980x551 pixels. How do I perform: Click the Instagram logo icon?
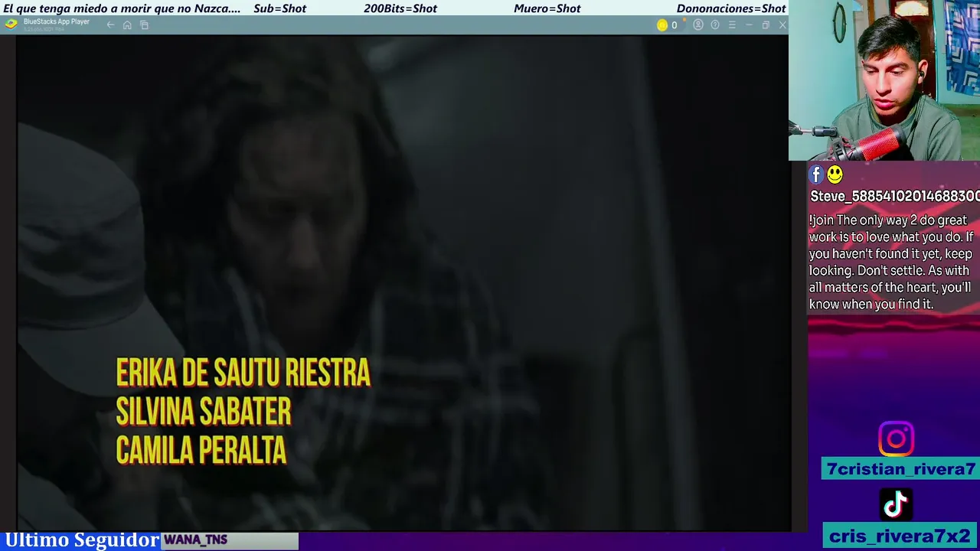coord(896,439)
